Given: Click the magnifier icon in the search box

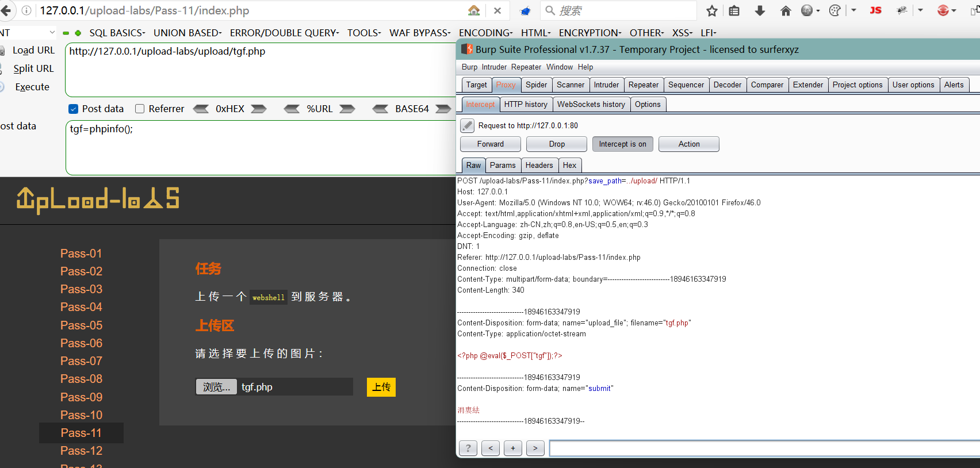Looking at the screenshot, I should click(x=550, y=10).
